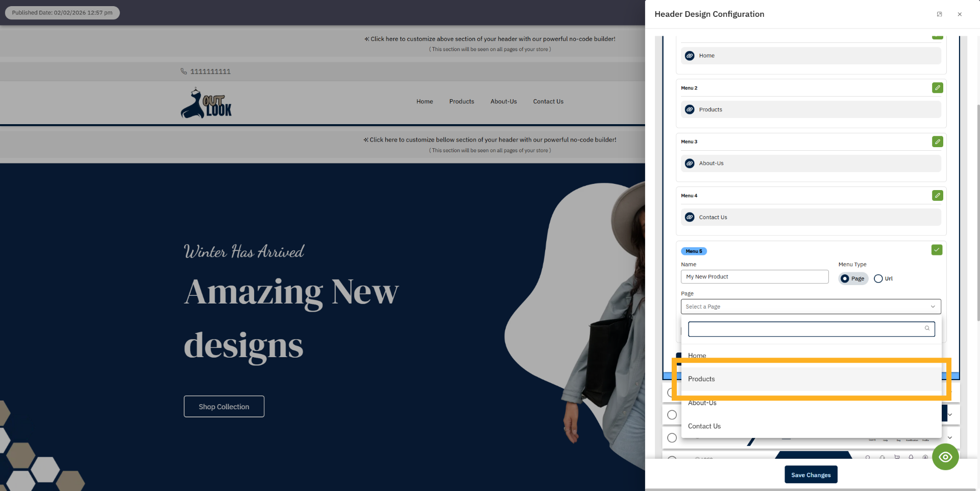Open the preview with the green eye button
980x491 pixels.
pos(945,457)
